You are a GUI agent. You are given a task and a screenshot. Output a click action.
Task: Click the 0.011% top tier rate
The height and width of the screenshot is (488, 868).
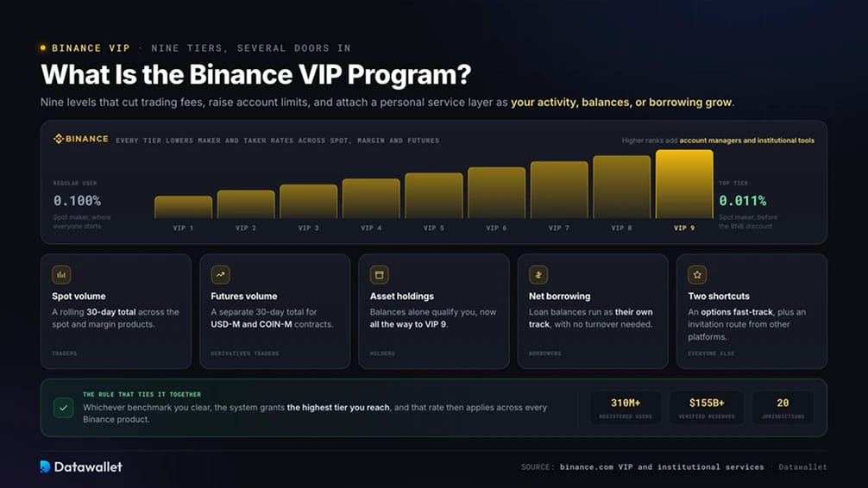click(742, 201)
